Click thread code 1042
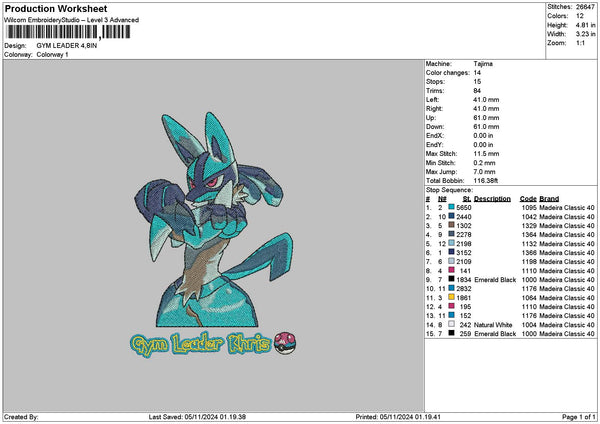Image resolution: width=600 pixels, height=424 pixels. [529, 217]
